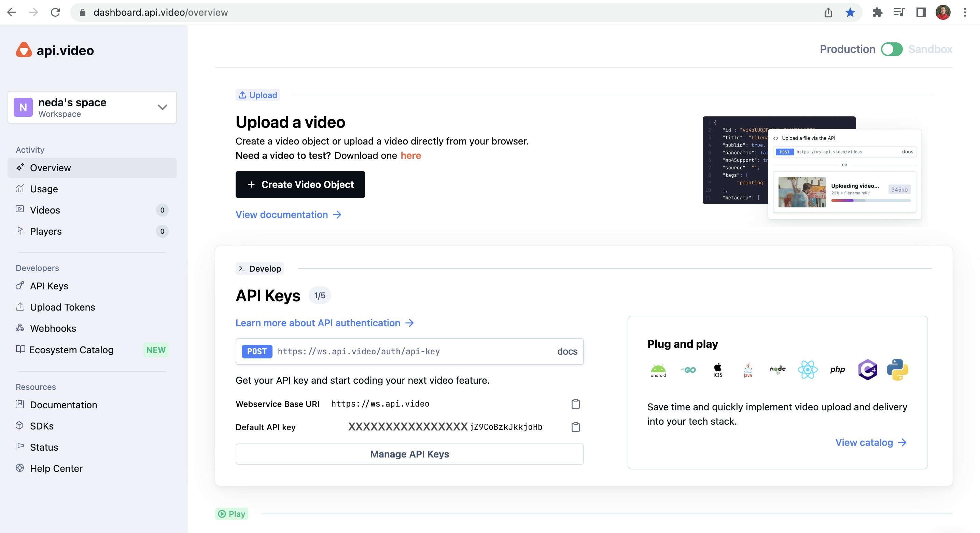Click the POST method badge

click(x=257, y=351)
